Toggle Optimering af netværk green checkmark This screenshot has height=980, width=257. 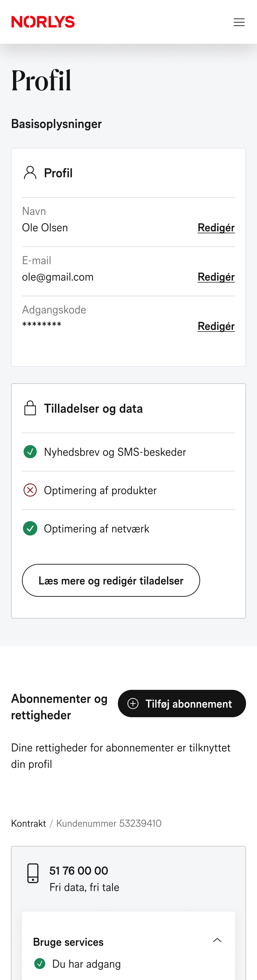(x=30, y=528)
